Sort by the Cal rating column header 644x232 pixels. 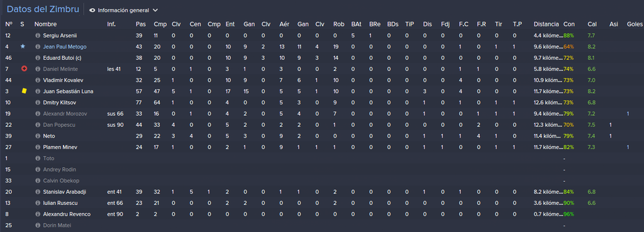592,25
